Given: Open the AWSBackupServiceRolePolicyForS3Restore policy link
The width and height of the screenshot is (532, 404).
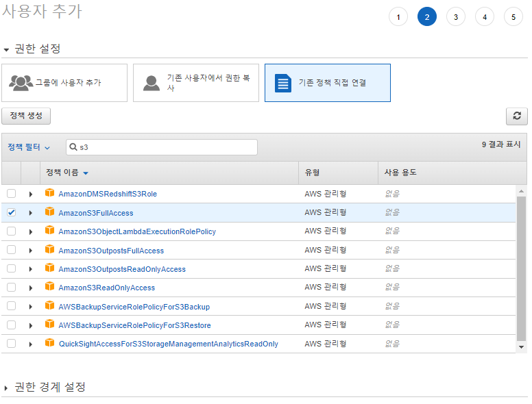Looking at the screenshot, I should [134, 325].
